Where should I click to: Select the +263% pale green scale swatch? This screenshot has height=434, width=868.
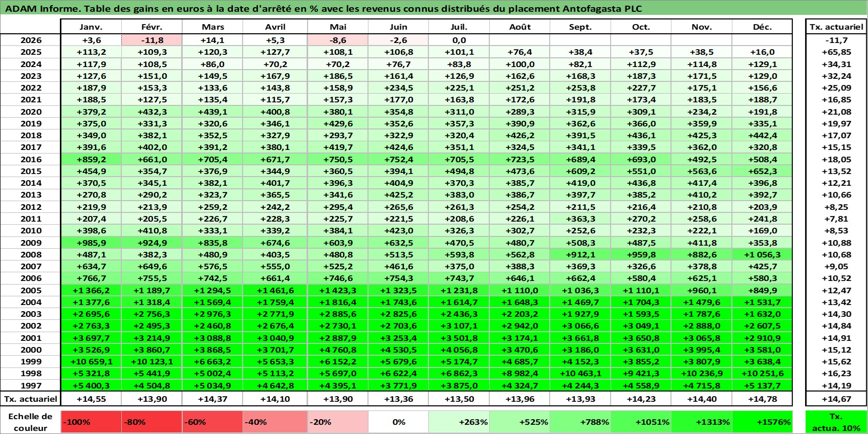pos(459,422)
